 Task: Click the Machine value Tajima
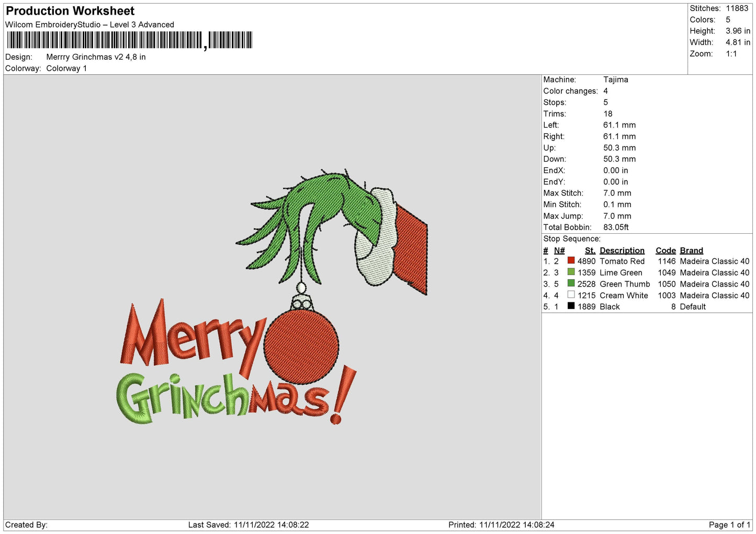coord(616,79)
